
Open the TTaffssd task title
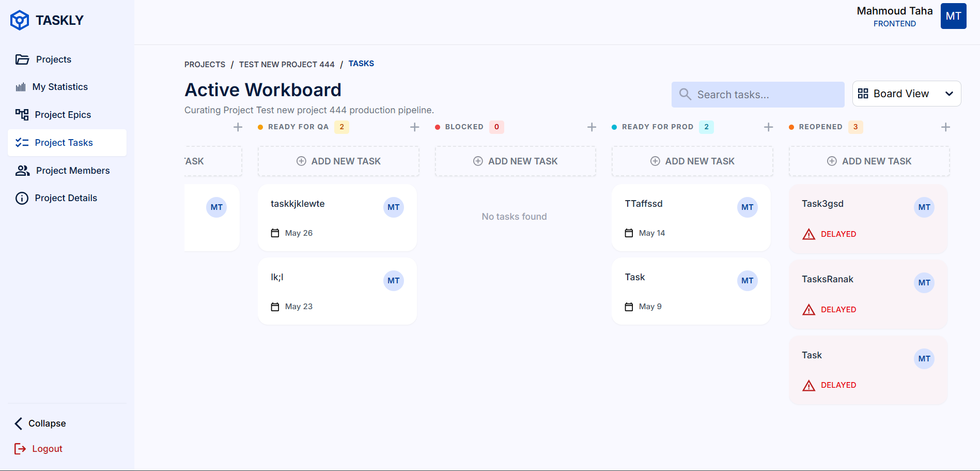pyautogui.click(x=644, y=204)
